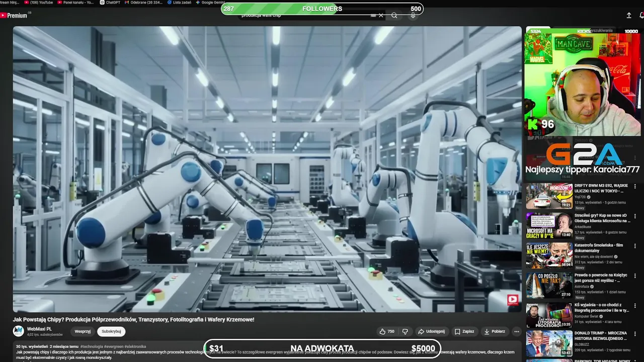Open options menu for KŚ wyjaśnia video
The height and width of the screenshot is (362, 644).
[x=635, y=305]
